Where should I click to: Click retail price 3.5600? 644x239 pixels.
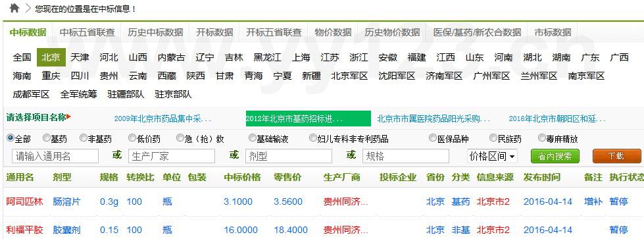(x=288, y=202)
